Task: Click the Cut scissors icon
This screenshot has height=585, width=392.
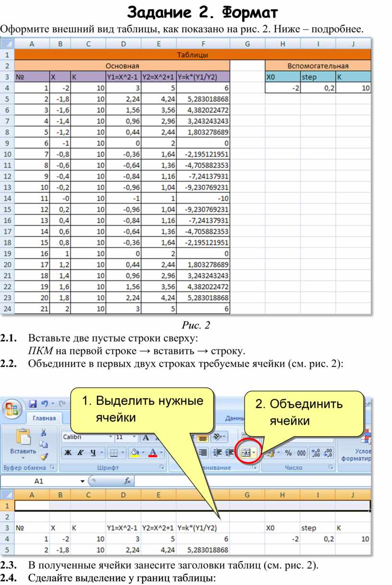Action: click(x=44, y=433)
